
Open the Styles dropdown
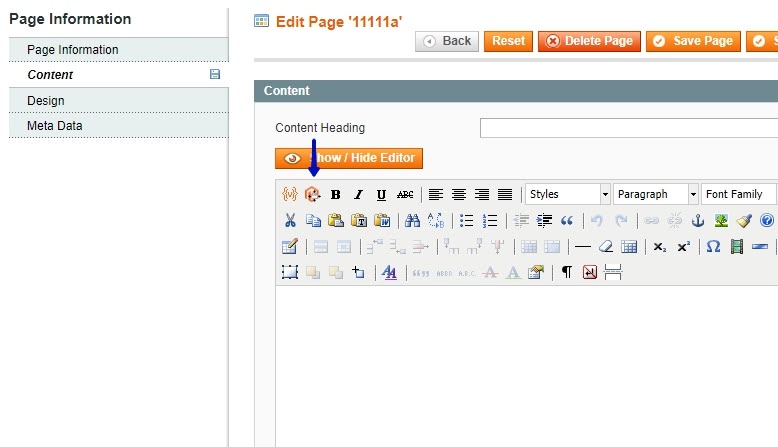click(568, 194)
